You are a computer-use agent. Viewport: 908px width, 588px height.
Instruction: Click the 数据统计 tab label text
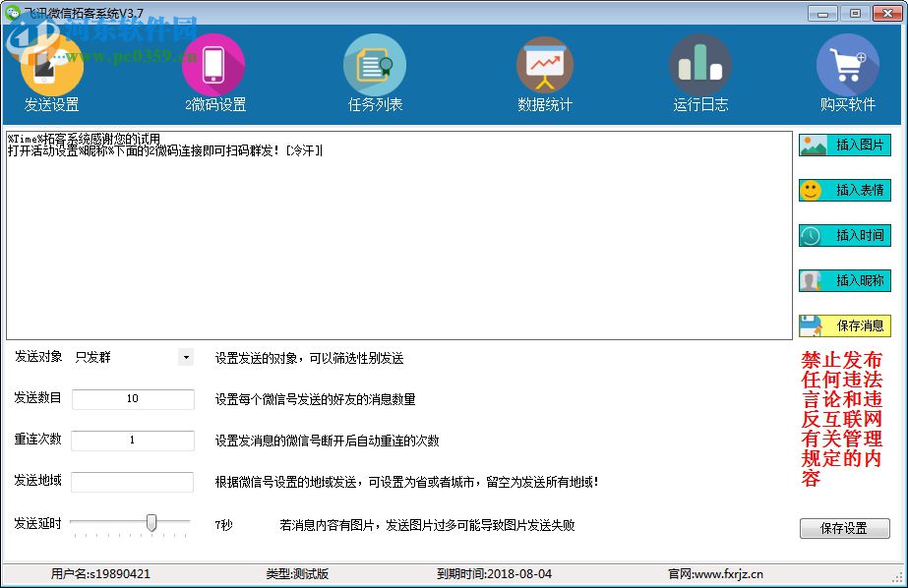click(x=545, y=105)
